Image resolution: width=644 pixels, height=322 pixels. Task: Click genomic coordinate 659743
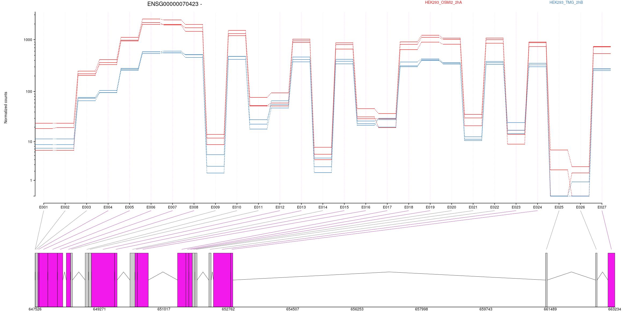point(486,309)
